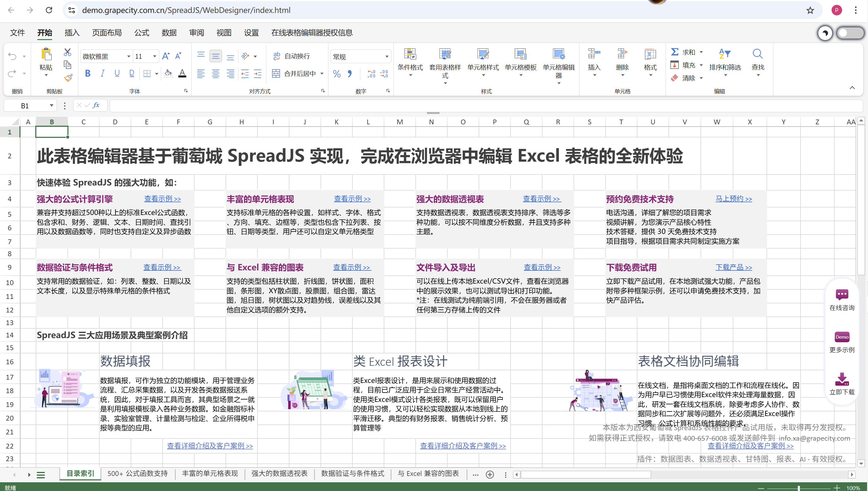Open the 求和 dropdown arrow

(701, 52)
